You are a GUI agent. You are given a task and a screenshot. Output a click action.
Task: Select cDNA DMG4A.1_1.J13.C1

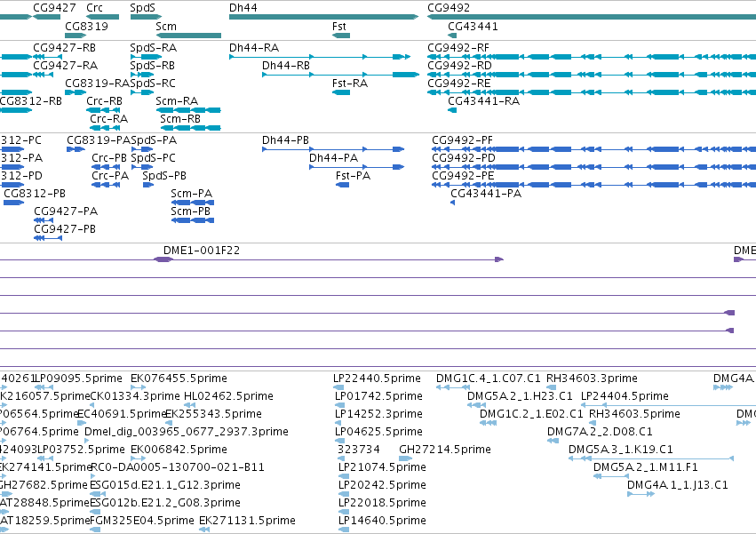click(641, 494)
